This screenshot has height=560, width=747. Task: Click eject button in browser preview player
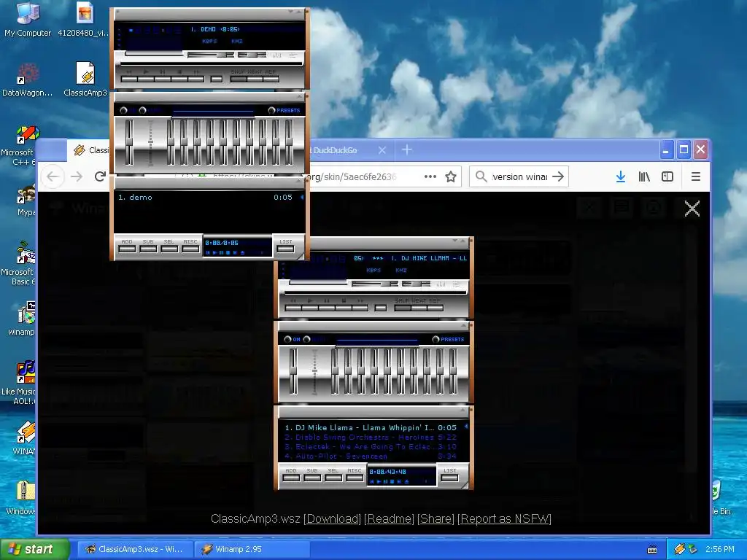coord(380,308)
